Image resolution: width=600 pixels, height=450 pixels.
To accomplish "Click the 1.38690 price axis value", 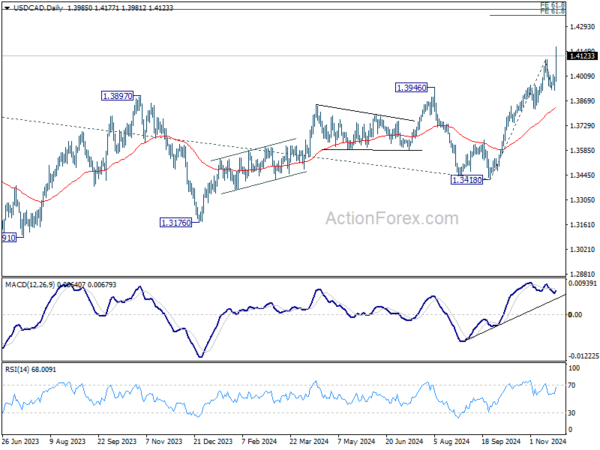I will pos(582,101).
